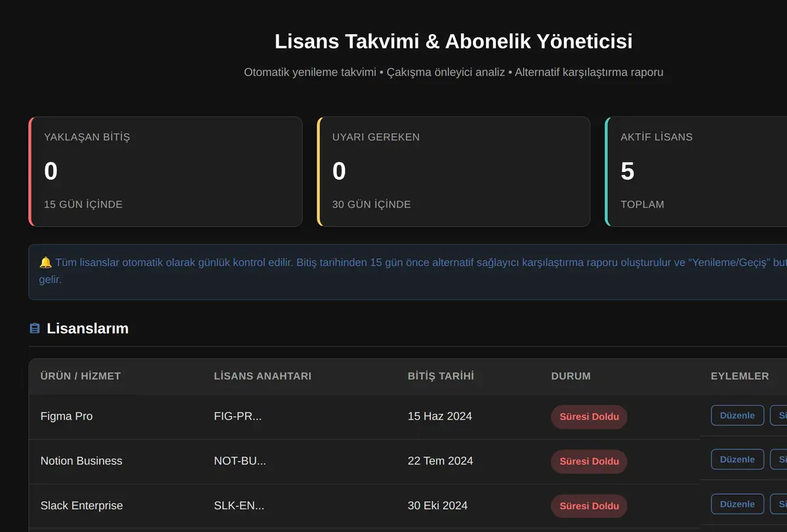This screenshot has width=787, height=532.
Task: Click the 15 Haz 2024 expiry date
Action: [x=439, y=416]
